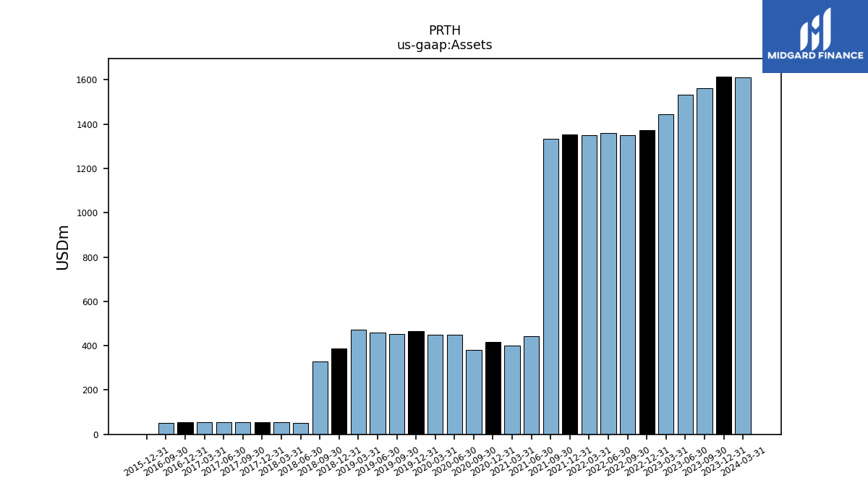Screen dimensions: 868x488
Task: Click the bar for 2022-09-30
Action: point(628,285)
